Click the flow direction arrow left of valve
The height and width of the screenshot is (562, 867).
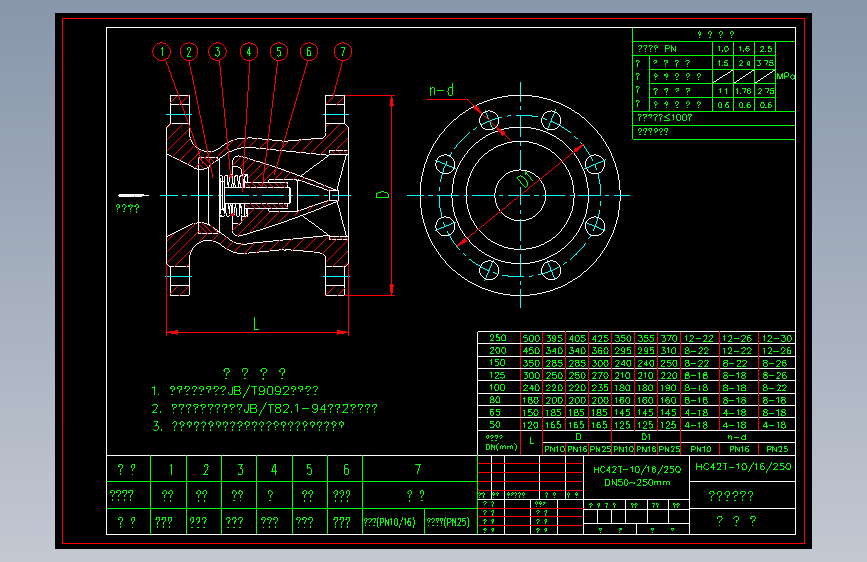tap(133, 195)
